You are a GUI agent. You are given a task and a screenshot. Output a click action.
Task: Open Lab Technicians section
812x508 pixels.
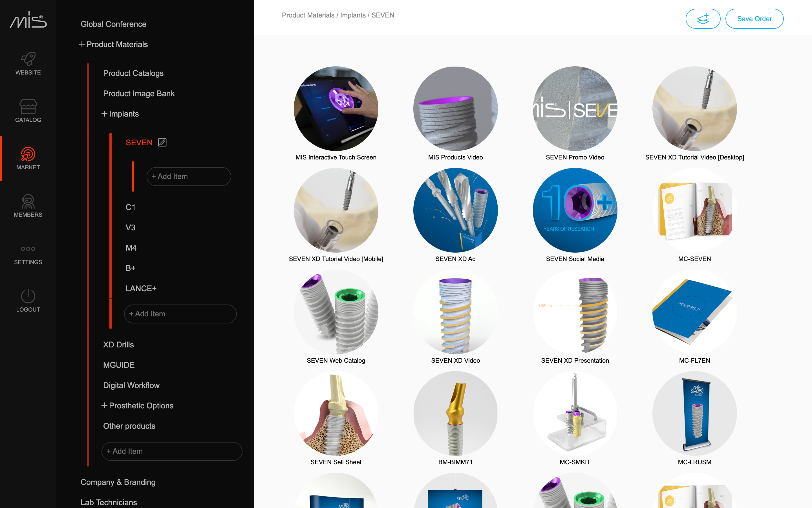[109, 502]
